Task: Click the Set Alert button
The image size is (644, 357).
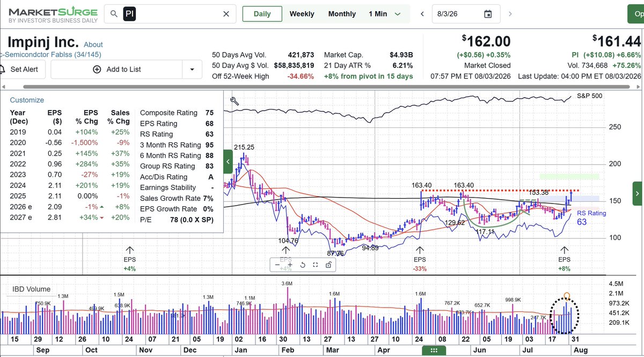Action: point(24,69)
